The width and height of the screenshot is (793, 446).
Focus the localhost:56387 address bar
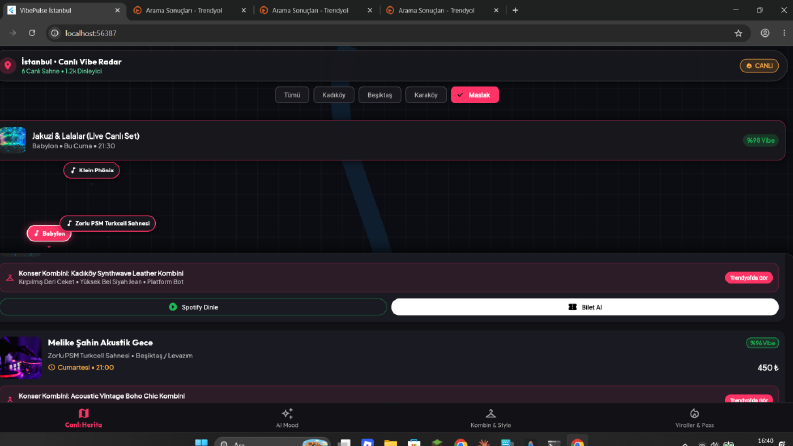tap(394, 33)
